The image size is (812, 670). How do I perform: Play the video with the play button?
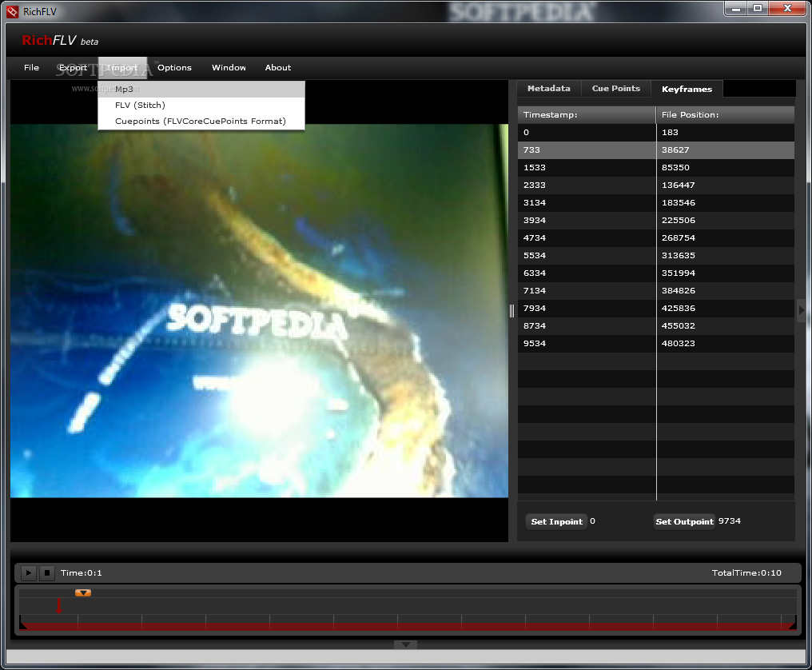pyautogui.click(x=29, y=572)
